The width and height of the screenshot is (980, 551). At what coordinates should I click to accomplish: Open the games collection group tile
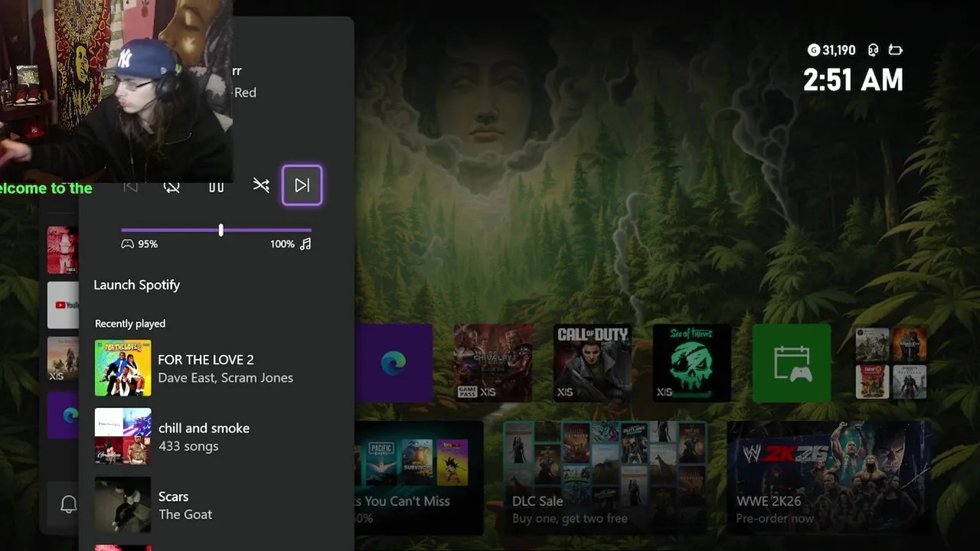890,363
